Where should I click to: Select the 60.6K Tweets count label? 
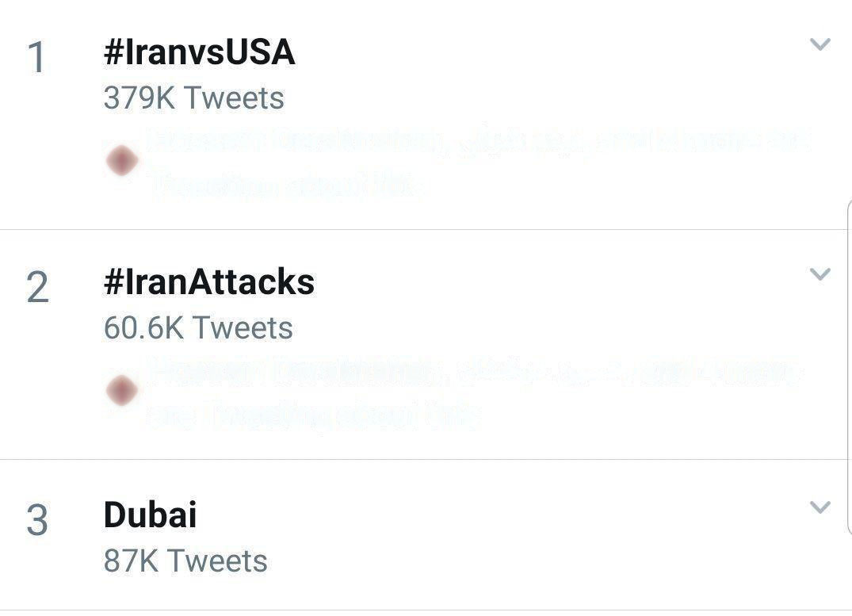(x=197, y=327)
